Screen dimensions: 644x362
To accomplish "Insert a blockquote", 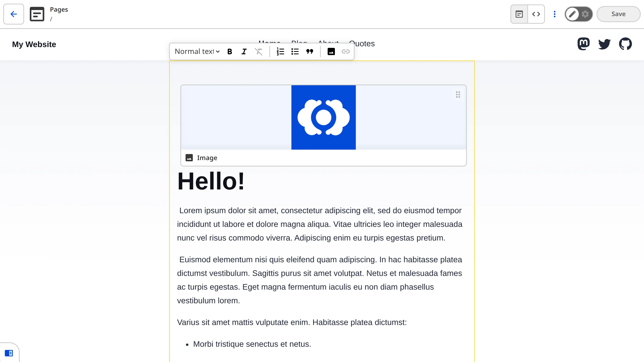I will coord(310,51).
